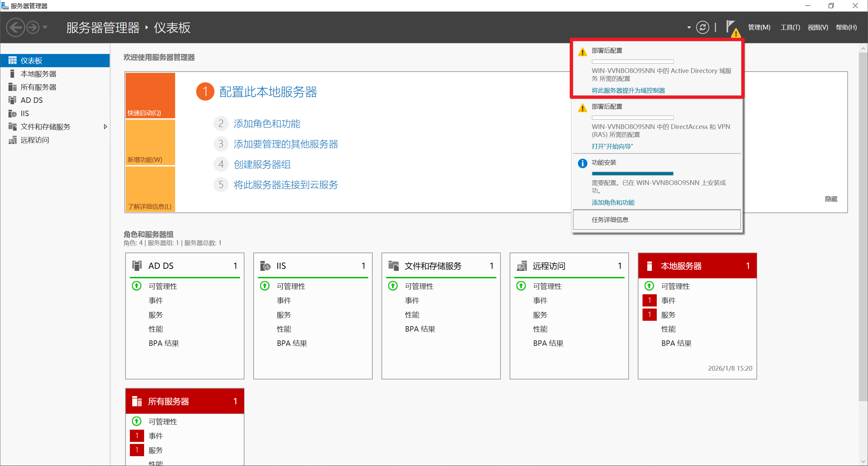Click the 文件和存储服务 tile header
Viewport: 868px width, 466px height.
[433, 266]
